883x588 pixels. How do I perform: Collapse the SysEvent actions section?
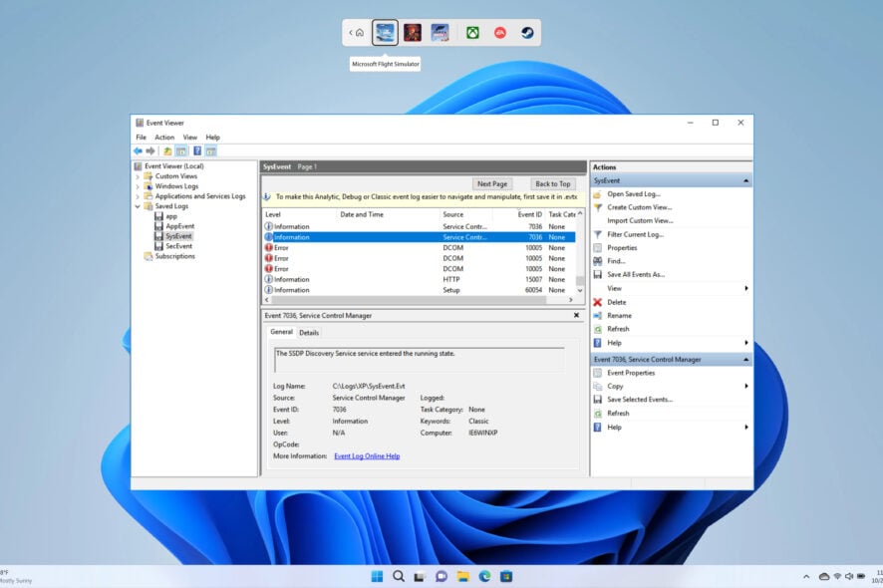[x=746, y=180]
